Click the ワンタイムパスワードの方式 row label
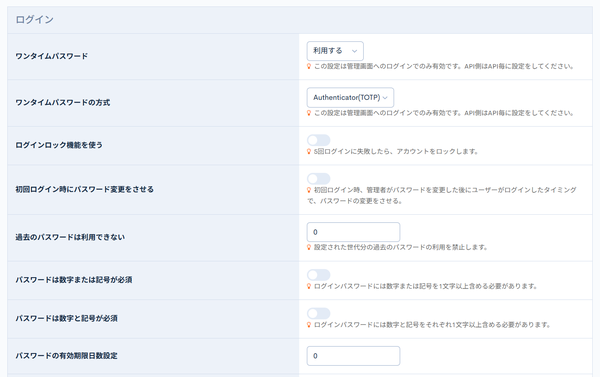Viewport: 600px width, 377px height. pos(63,103)
